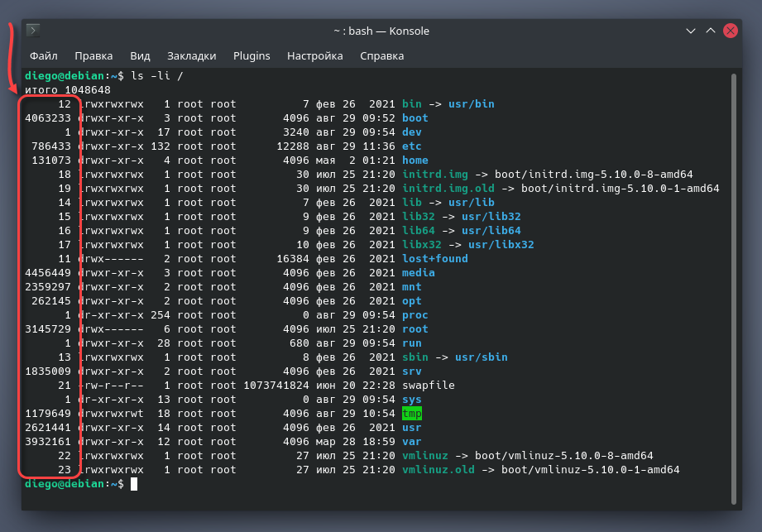This screenshot has height=532, width=762.
Task: Maximize the Konsole window
Action: coord(710,31)
